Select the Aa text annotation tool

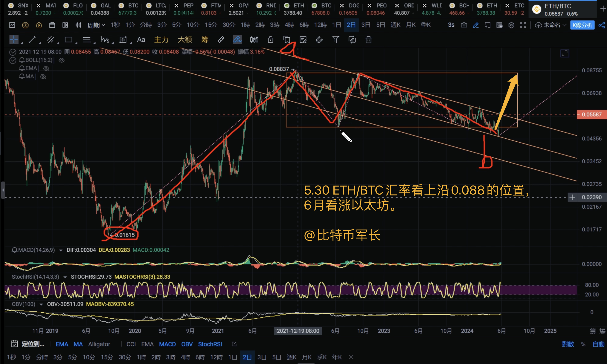141,39
